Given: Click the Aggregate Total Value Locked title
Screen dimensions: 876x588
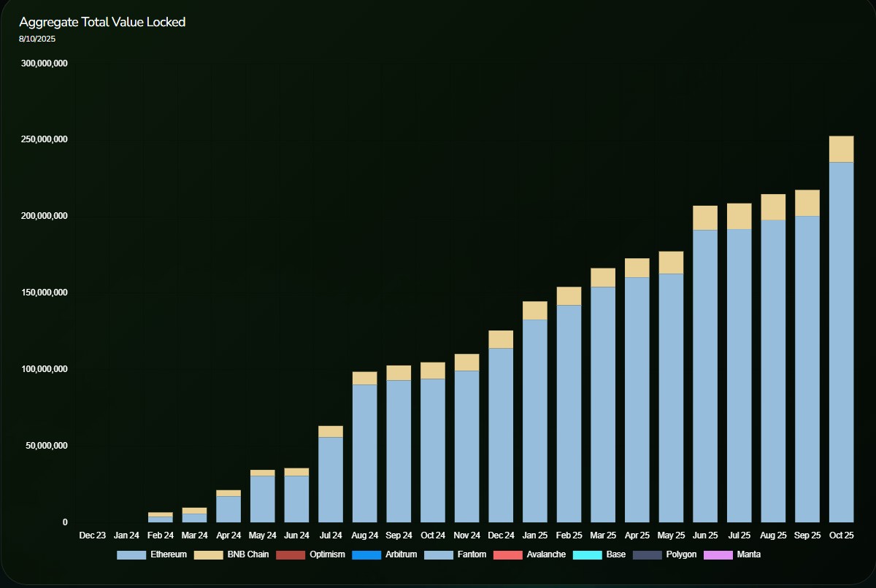Looking at the screenshot, I should click(x=102, y=22).
